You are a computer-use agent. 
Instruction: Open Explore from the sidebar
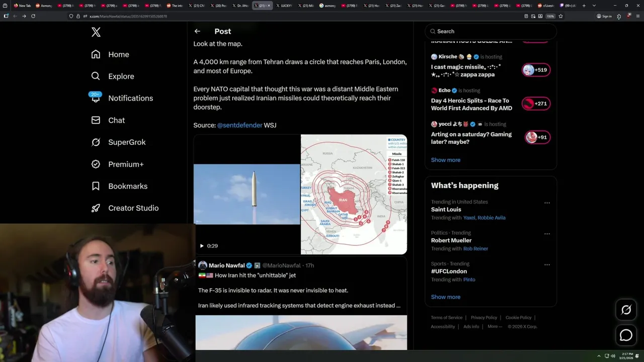[113, 76]
